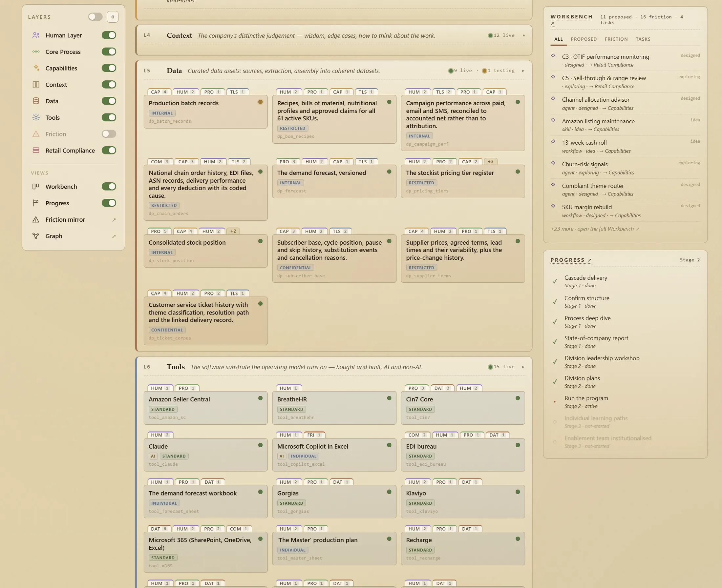The image size is (722, 588).
Task: Click the Progress heading arrow icon
Action: (589, 260)
